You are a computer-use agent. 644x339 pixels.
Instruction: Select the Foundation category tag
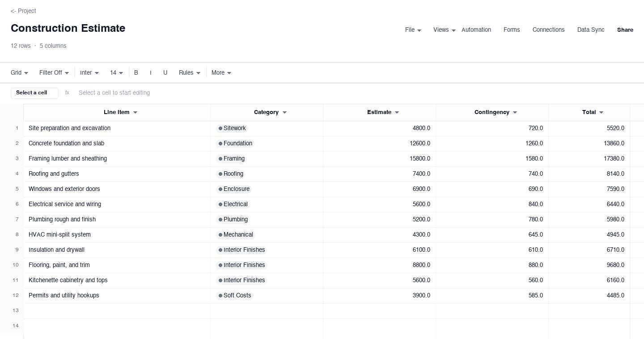tap(235, 144)
